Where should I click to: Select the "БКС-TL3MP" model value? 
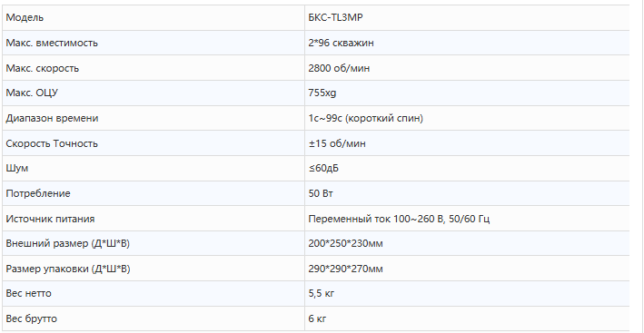[x=335, y=17]
